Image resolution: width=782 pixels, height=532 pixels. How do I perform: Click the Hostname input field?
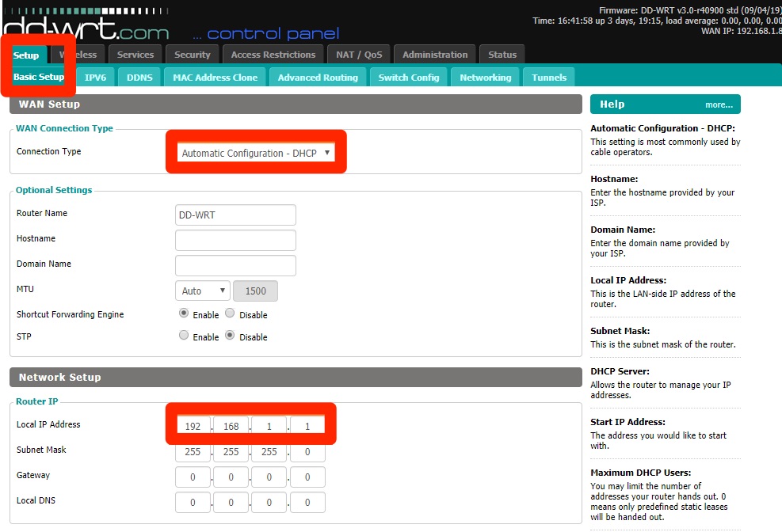click(235, 240)
